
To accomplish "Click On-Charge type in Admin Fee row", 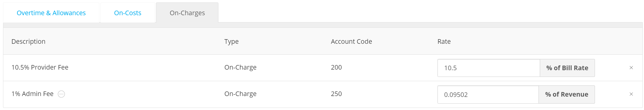I will click(x=240, y=94).
